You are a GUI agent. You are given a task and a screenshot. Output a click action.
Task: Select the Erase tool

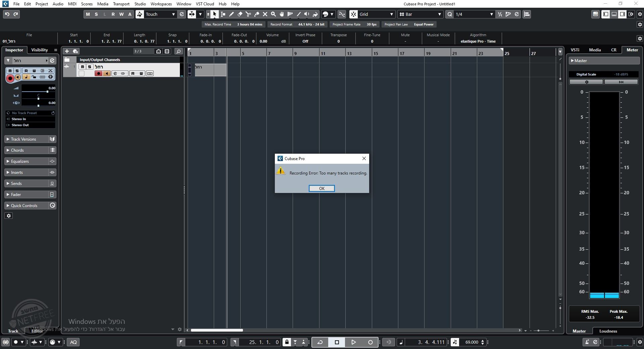click(240, 14)
